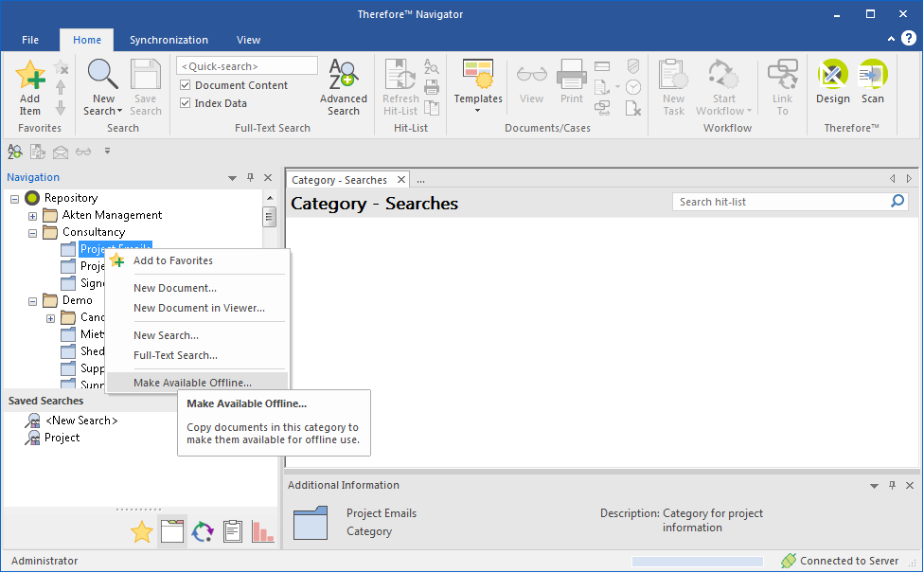Switch to the Synchronization ribbon tab
924x573 pixels.
169,40
